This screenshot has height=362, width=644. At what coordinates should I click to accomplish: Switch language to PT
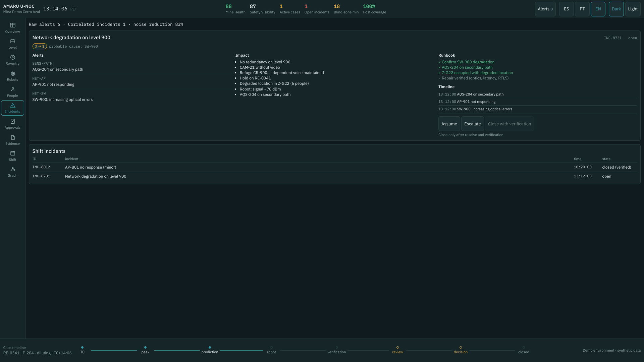582,9
